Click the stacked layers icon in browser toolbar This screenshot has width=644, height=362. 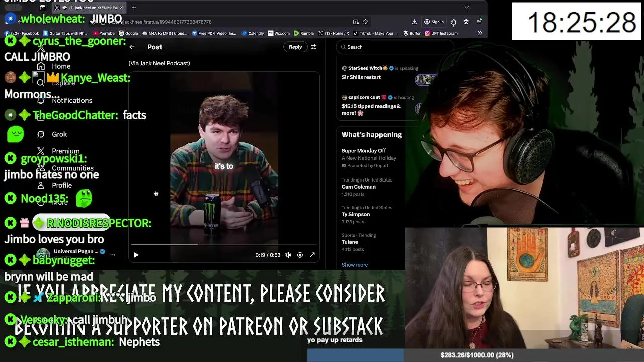tap(466, 22)
